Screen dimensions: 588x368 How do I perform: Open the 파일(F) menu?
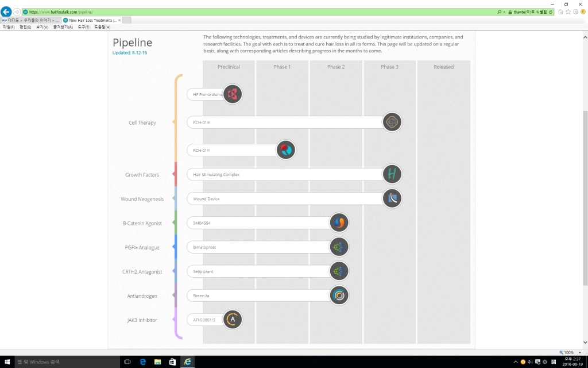click(x=9, y=27)
